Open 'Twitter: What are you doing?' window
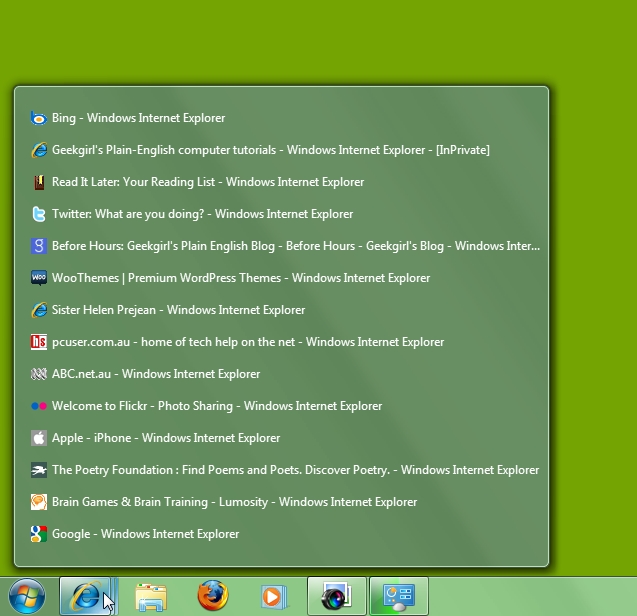637x616 pixels. tap(282, 214)
